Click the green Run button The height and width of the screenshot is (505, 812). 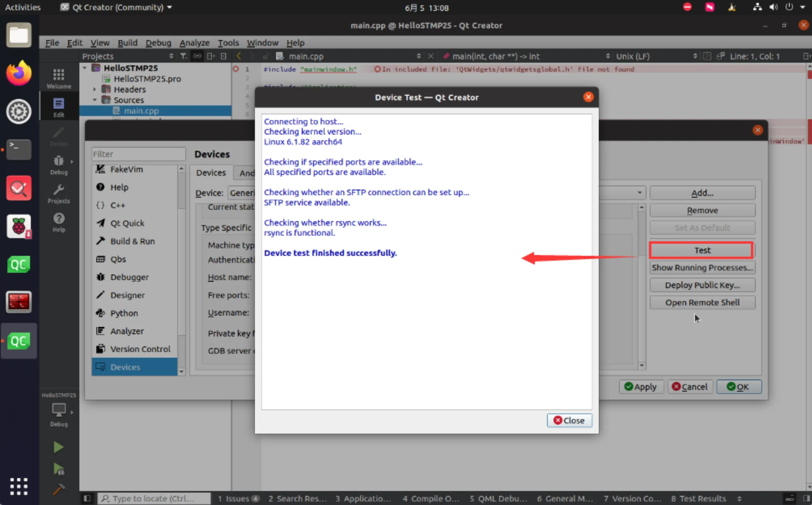(x=58, y=447)
